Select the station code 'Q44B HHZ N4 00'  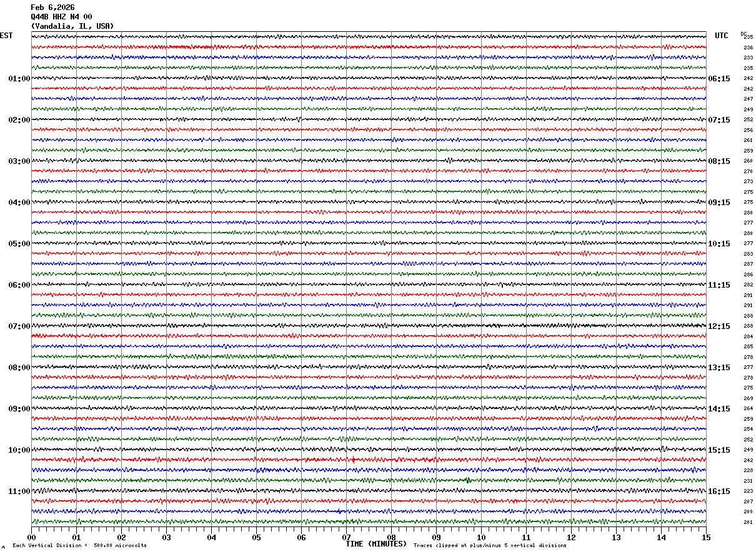pyautogui.click(x=61, y=17)
